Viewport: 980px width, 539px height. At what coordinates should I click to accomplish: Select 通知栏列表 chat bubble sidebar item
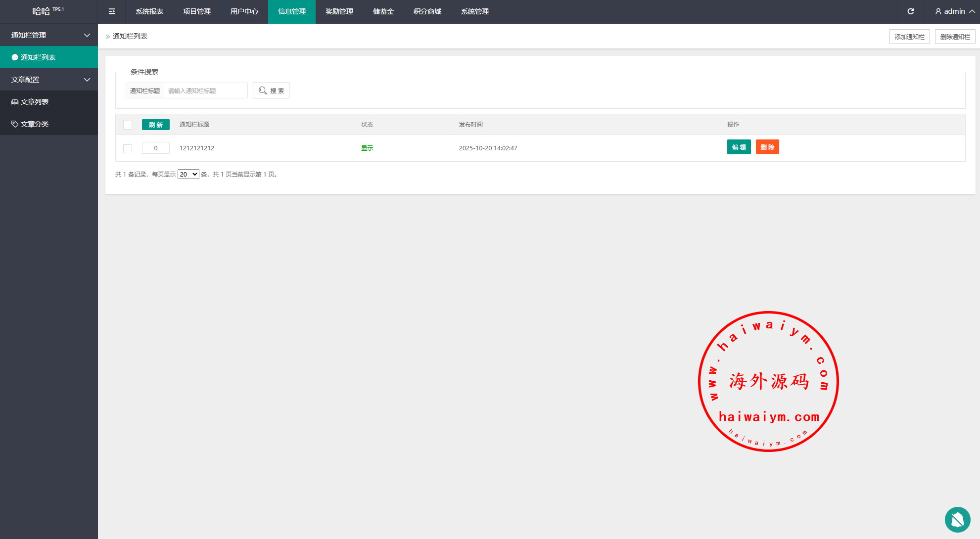[x=38, y=57]
